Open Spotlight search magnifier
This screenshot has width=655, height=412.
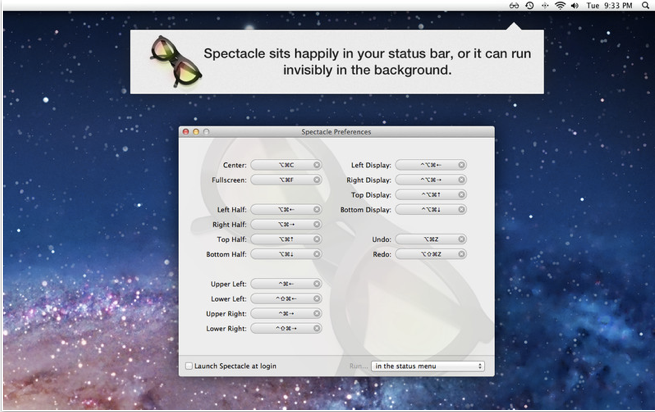(x=646, y=5)
